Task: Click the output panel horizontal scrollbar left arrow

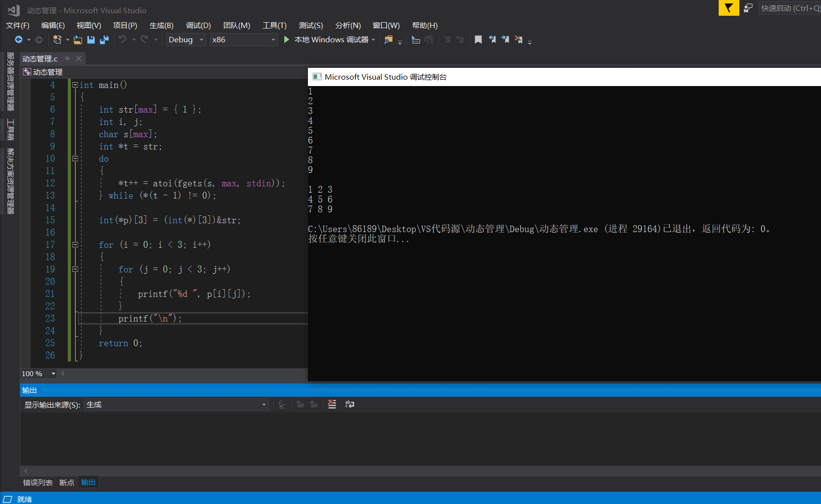Action: (x=26, y=471)
